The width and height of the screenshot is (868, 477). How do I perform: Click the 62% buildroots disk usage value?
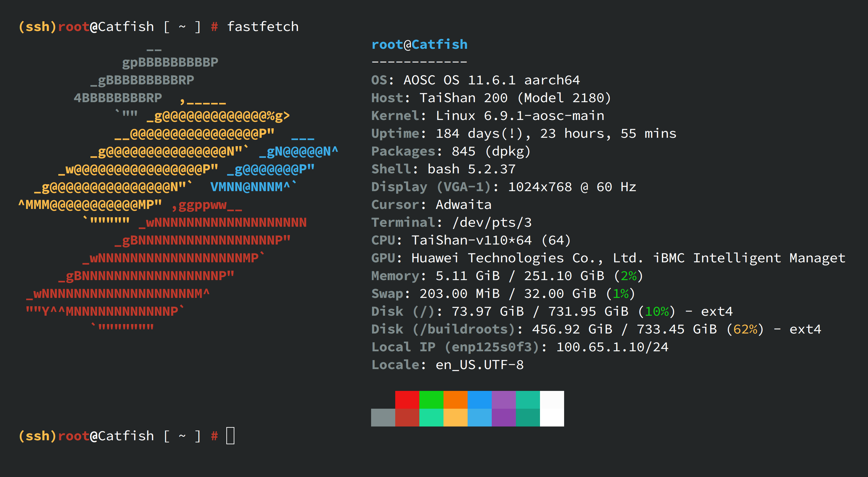745,329
